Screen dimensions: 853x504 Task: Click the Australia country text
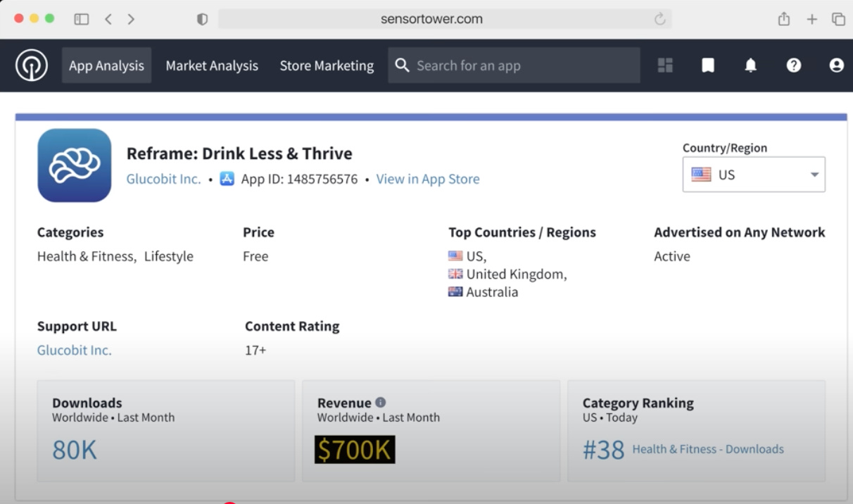coord(492,291)
